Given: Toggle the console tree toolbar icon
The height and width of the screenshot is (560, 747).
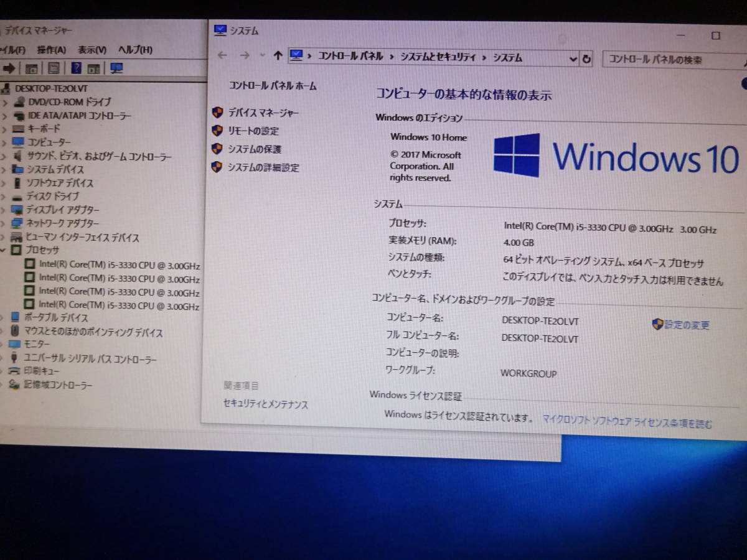Looking at the screenshot, I should click(31, 68).
